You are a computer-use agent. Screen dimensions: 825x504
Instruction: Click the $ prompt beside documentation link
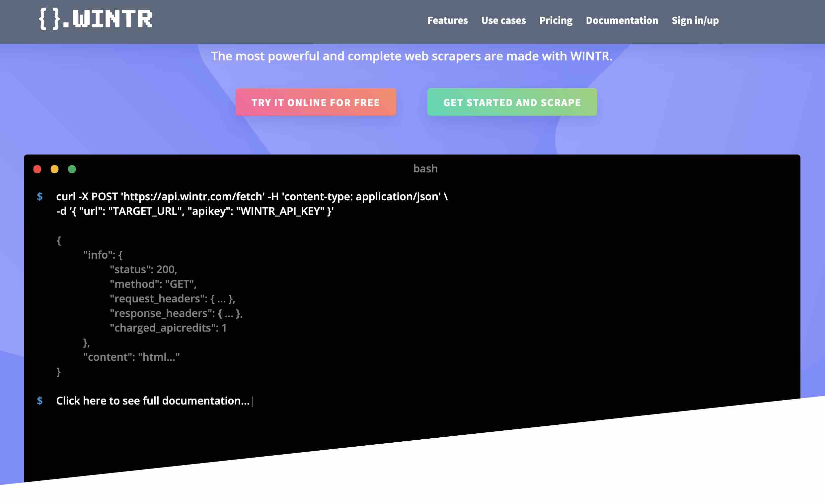tap(39, 400)
